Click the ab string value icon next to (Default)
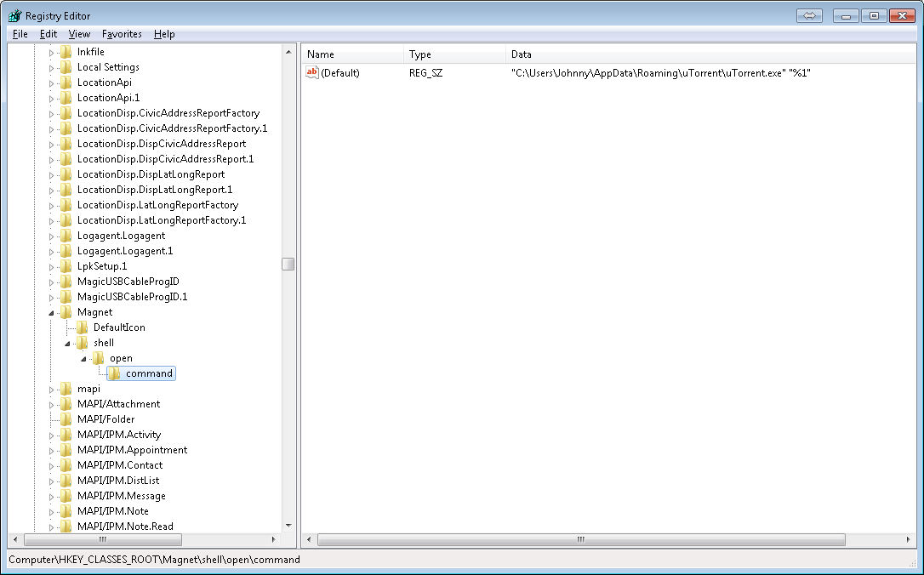 pos(311,73)
